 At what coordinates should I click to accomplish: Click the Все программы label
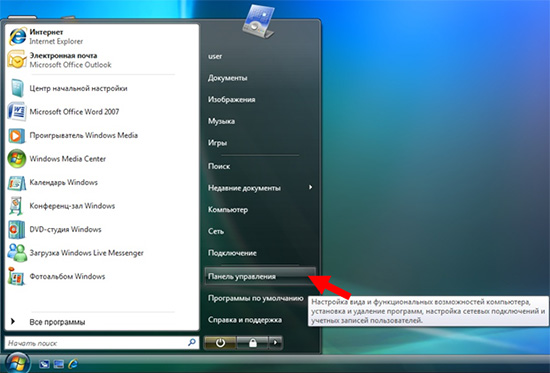click(57, 322)
